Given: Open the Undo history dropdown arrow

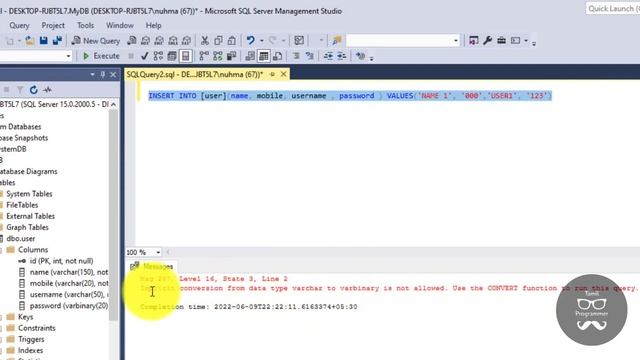Looking at the screenshot, I should (x=262, y=40).
